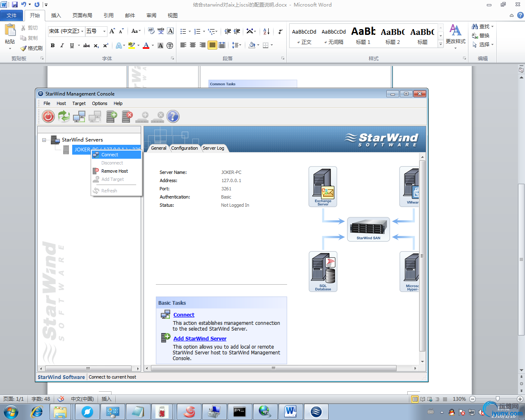Viewport: 525px width, 420px height.
Task: Click the Paste clipboard icon in Word
Action: point(10,30)
